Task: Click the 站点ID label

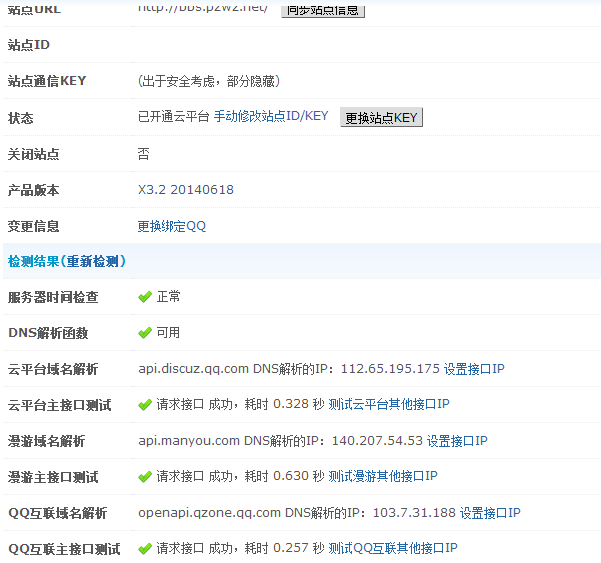Action: click(x=29, y=45)
